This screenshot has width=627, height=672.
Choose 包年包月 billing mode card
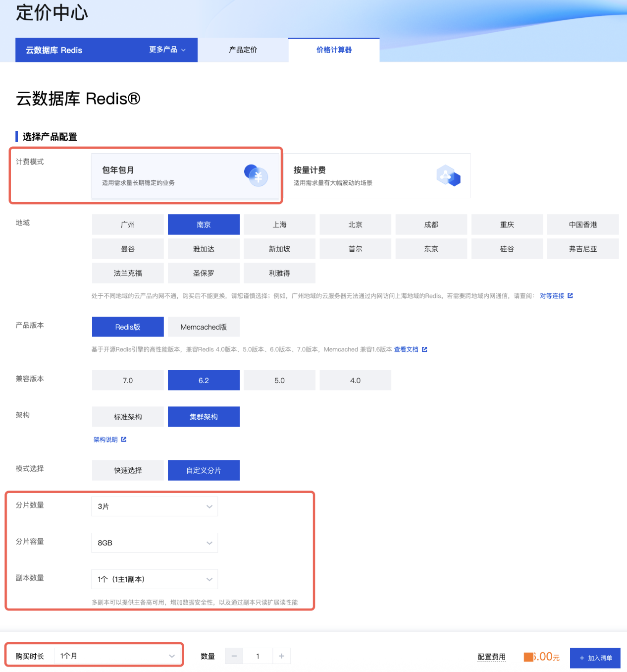[x=186, y=176]
